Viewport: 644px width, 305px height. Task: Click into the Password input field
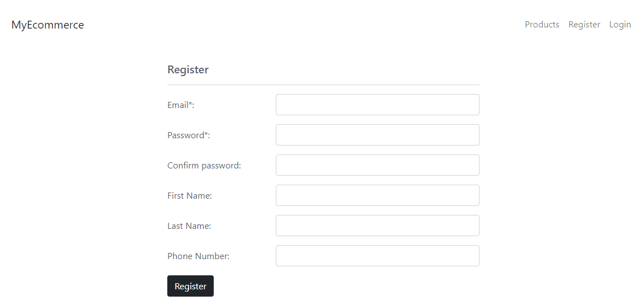(378, 135)
